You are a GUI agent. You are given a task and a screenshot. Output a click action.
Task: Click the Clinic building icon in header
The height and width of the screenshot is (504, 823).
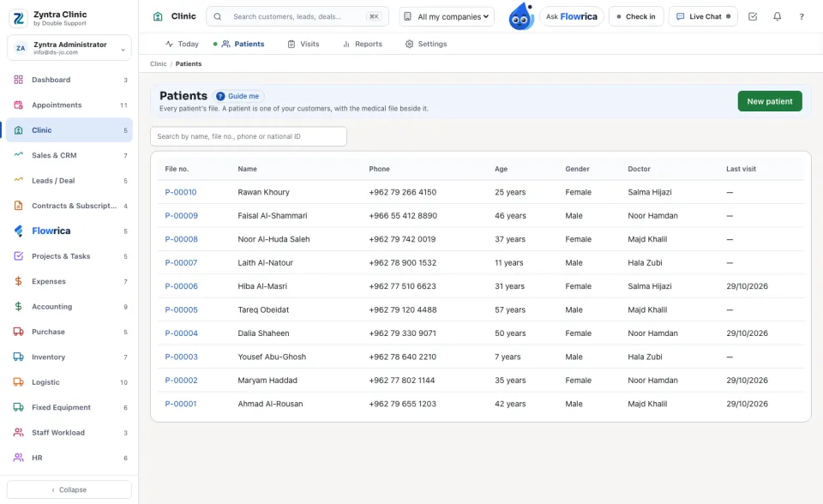(x=158, y=16)
